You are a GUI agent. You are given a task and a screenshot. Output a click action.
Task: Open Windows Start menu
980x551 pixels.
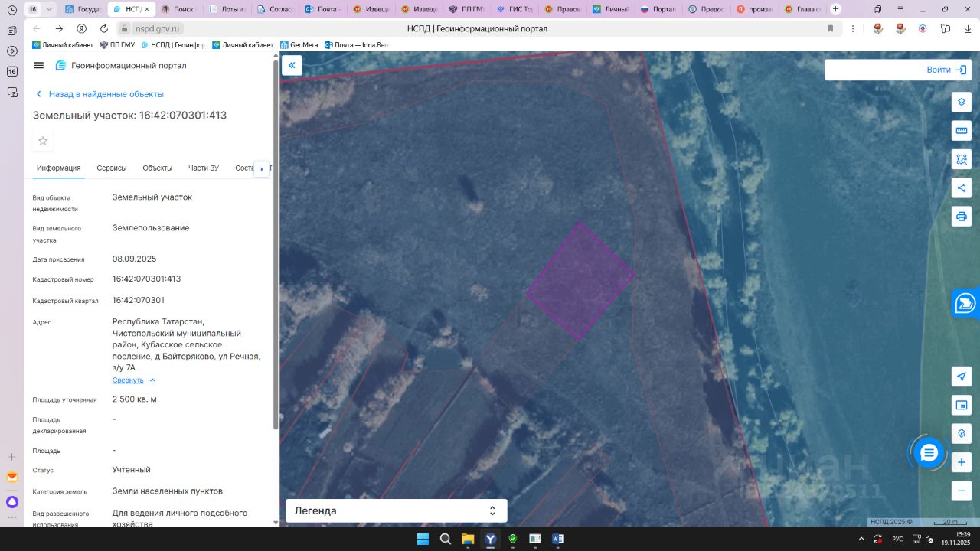[x=423, y=539]
